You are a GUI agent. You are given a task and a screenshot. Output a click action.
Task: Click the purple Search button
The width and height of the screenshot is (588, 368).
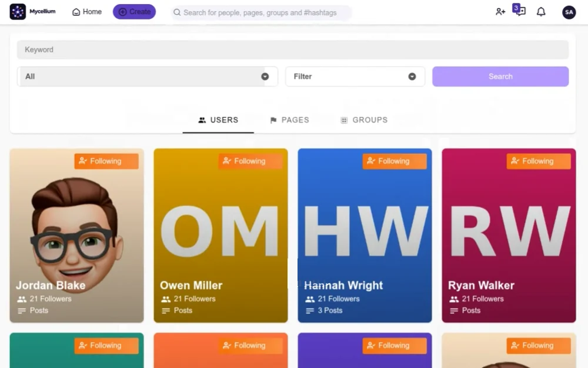pos(500,77)
